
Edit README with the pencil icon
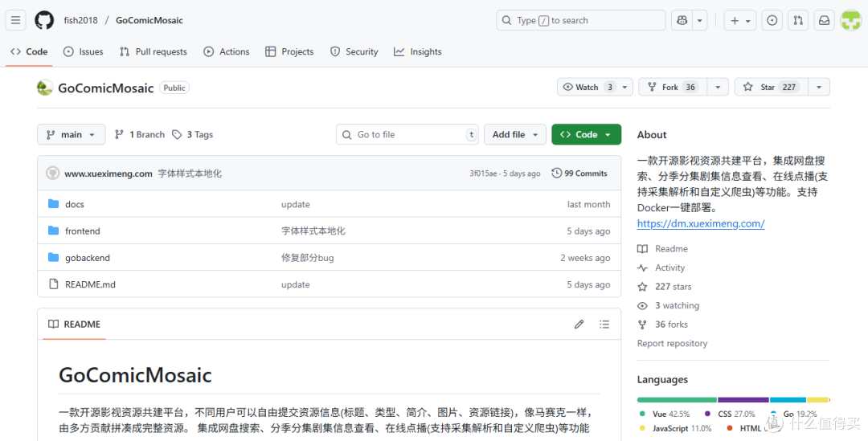click(579, 325)
